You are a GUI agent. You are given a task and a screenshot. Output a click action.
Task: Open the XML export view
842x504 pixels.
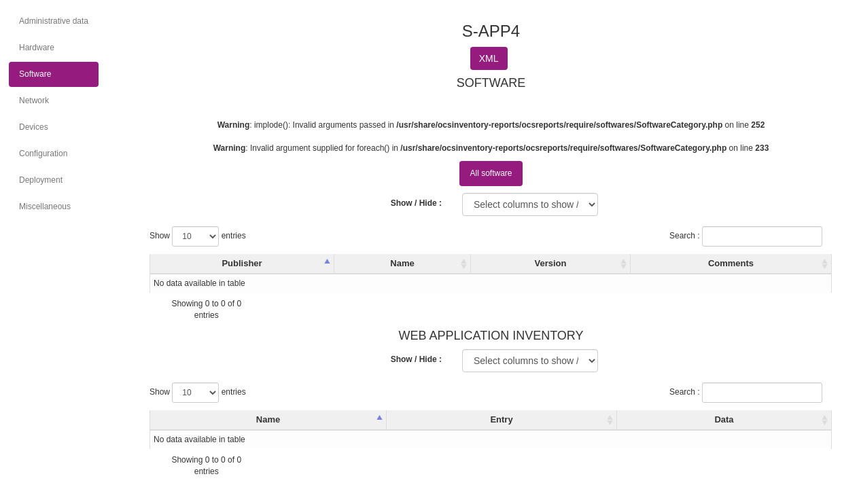coord(489,58)
